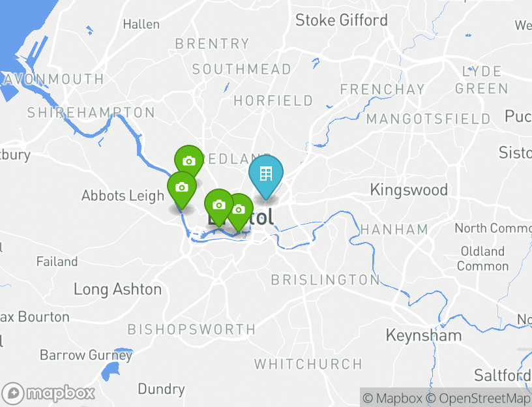Click the Mapbox logo
Image resolution: width=532 pixels, height=407 pixels.
48,394
